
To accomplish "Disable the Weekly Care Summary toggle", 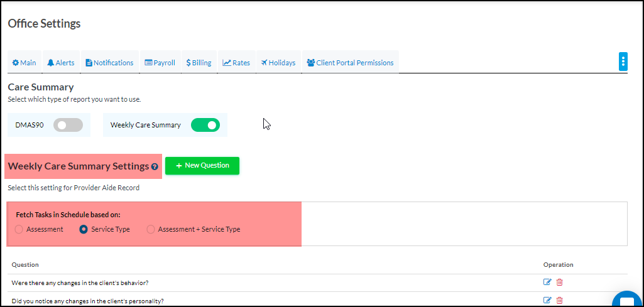I will (x=205, y=125).
